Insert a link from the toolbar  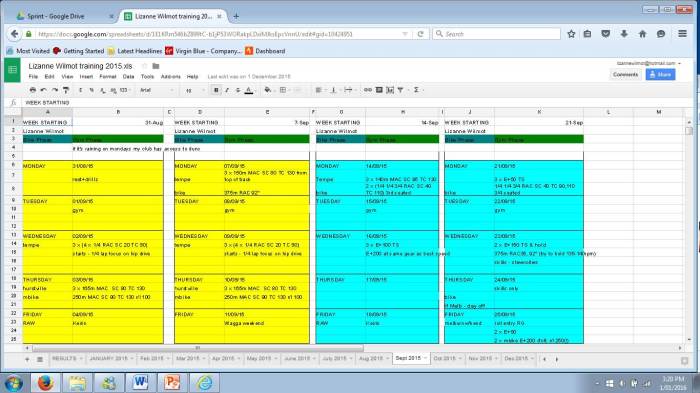pos(367,90)
